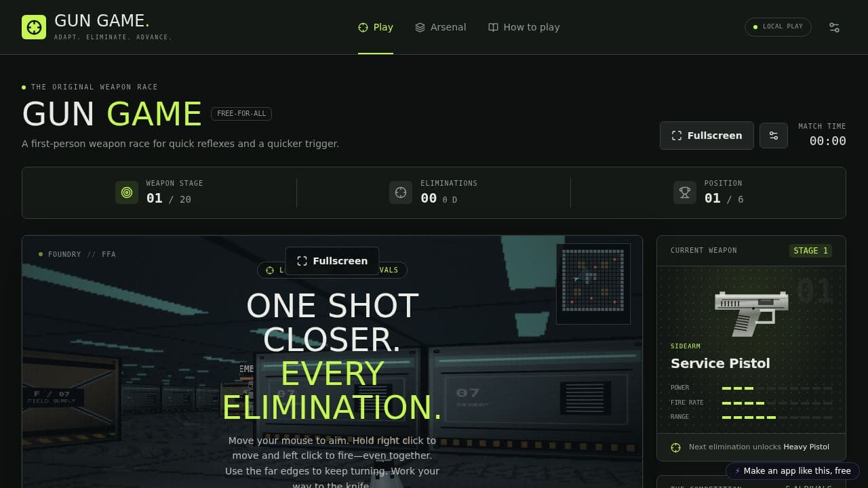
Task: Open the Arsenal tab
Action: [441, 27]
